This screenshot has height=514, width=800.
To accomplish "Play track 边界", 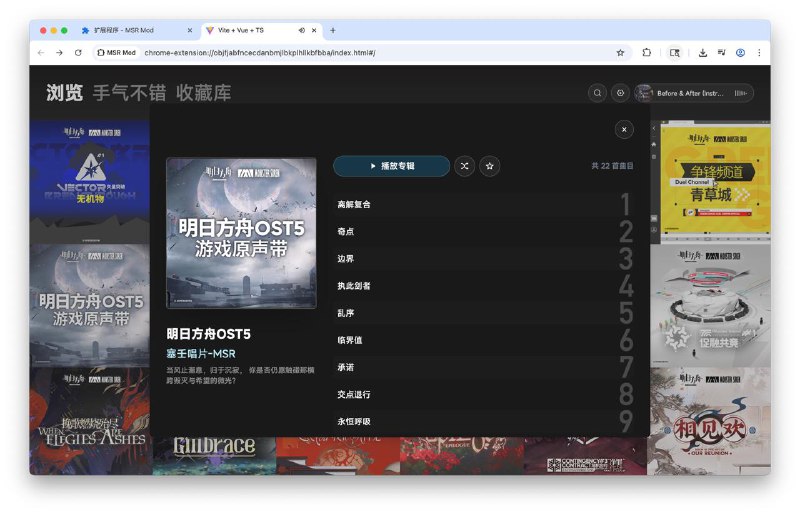I will pyautogui.click(x=484, y=258).
